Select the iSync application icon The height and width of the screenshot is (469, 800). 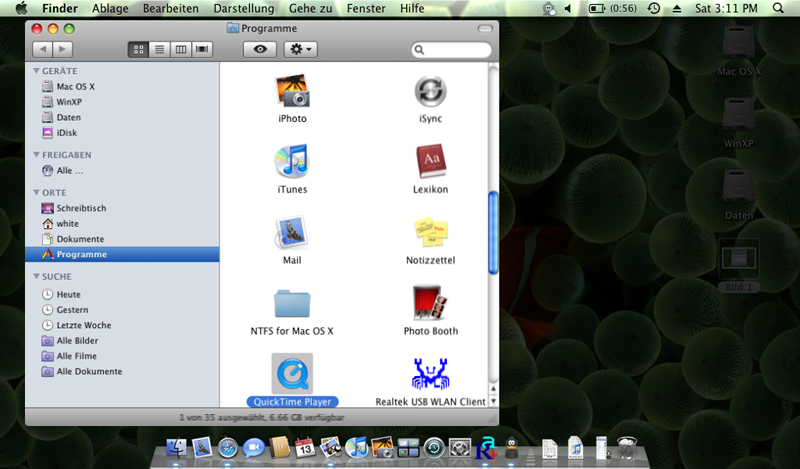tap(430, 91)
